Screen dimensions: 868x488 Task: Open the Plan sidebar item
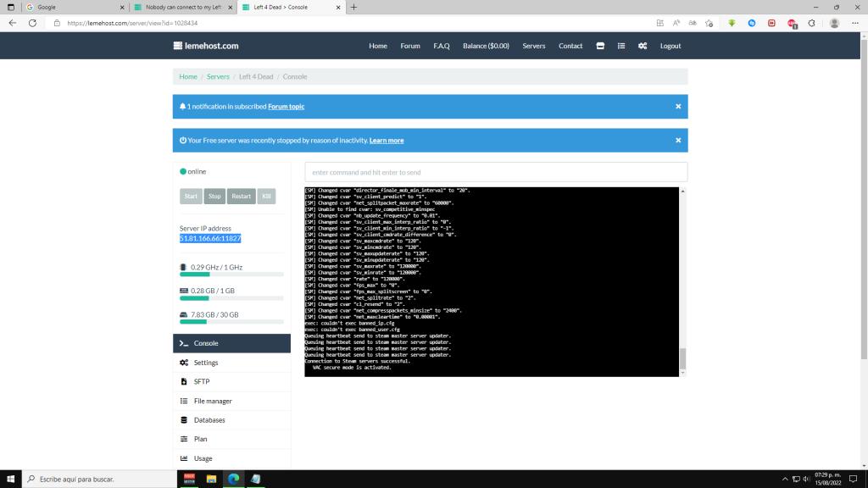pos(231,440)
